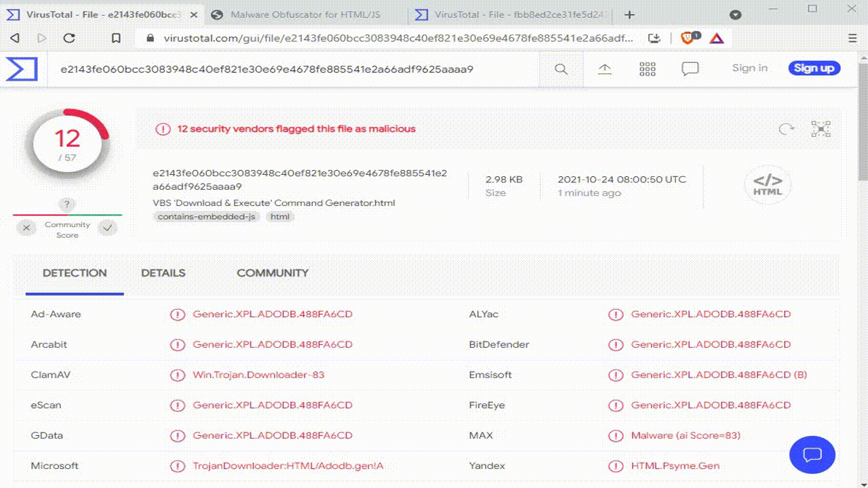Bookmark this page in address bar

(x=116, y=39)
